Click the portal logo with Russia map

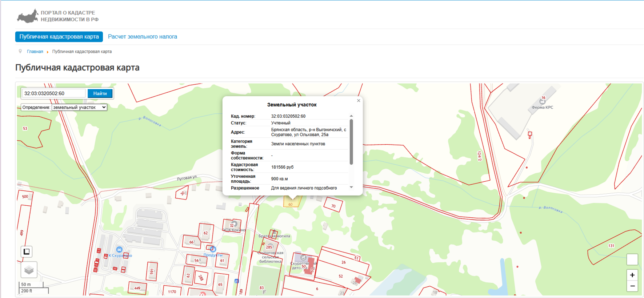pyautogui.click(x=28, y=16)
